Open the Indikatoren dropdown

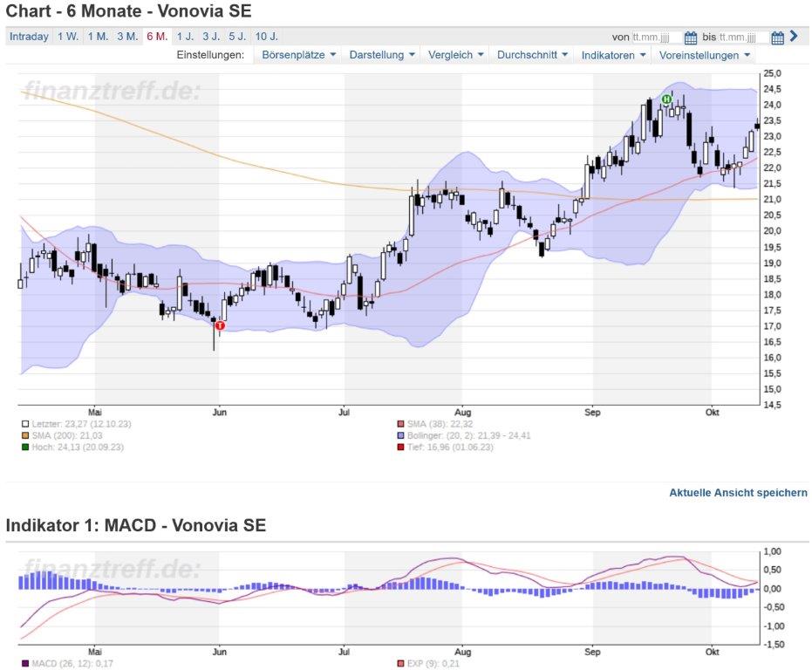613,55
